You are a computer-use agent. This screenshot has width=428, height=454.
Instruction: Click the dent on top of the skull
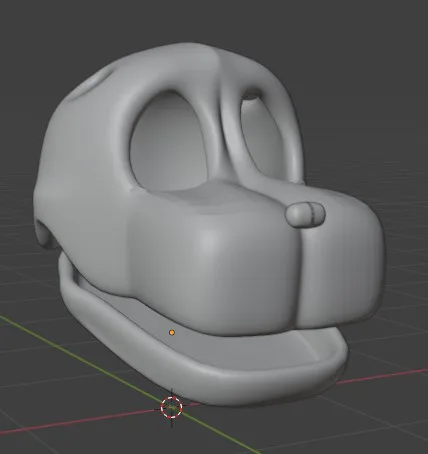(92, 83)
